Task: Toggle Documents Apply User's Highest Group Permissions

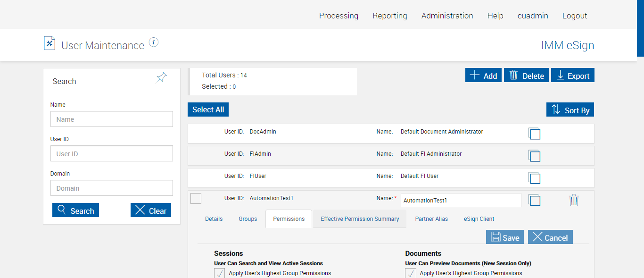Action: 411,273
